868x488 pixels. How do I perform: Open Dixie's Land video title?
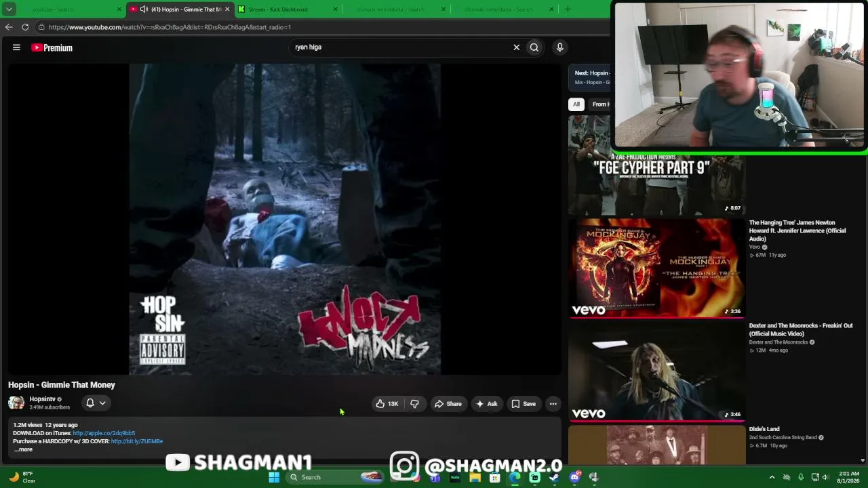tap(764, 429)
